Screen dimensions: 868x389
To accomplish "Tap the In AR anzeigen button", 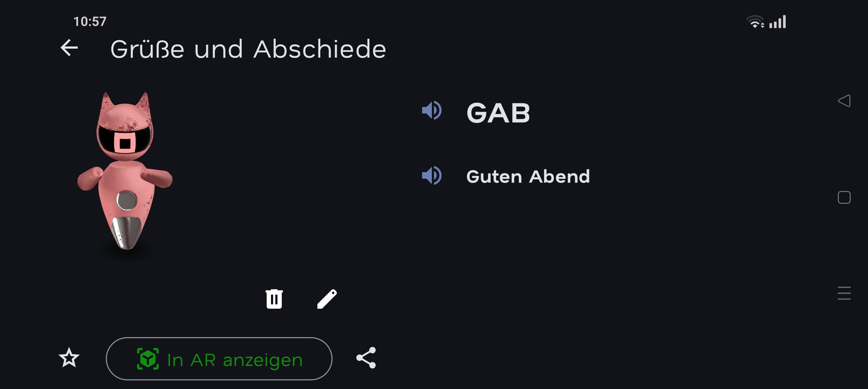I will pyautogui.click(x=219, y=359).
